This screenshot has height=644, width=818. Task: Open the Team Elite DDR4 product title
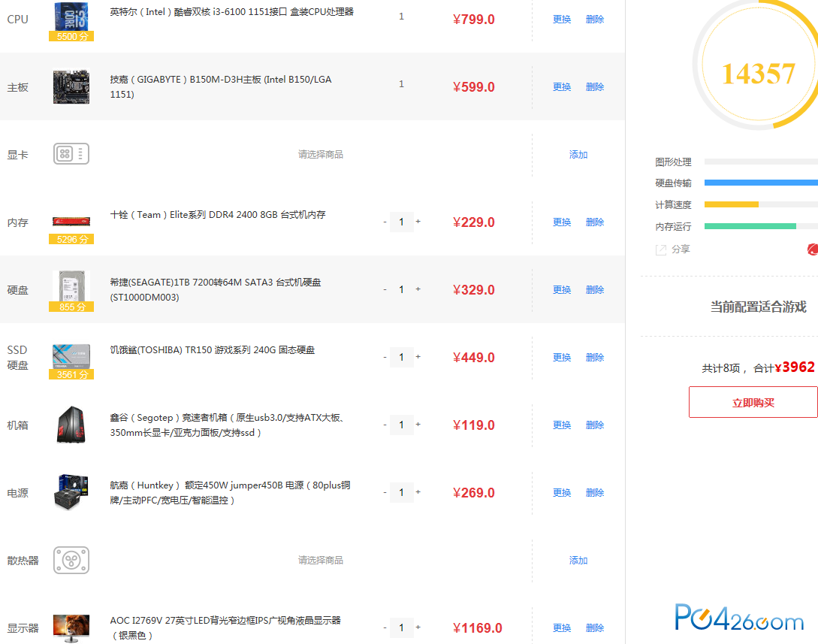point(218,214)
